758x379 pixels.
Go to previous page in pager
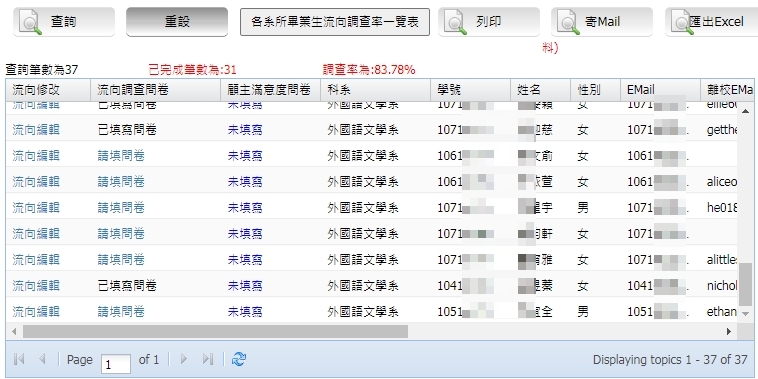[x=42, y=359]
